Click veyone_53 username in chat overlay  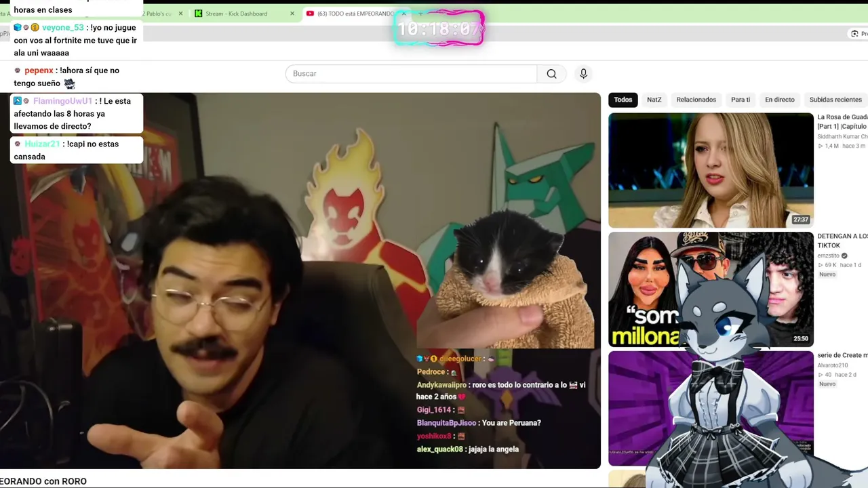click(x=63, y=28)
